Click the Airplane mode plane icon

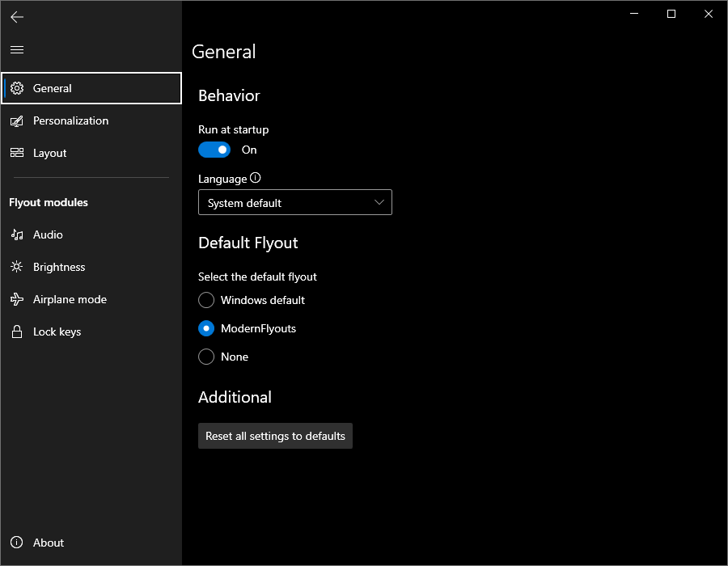(17, 299)
